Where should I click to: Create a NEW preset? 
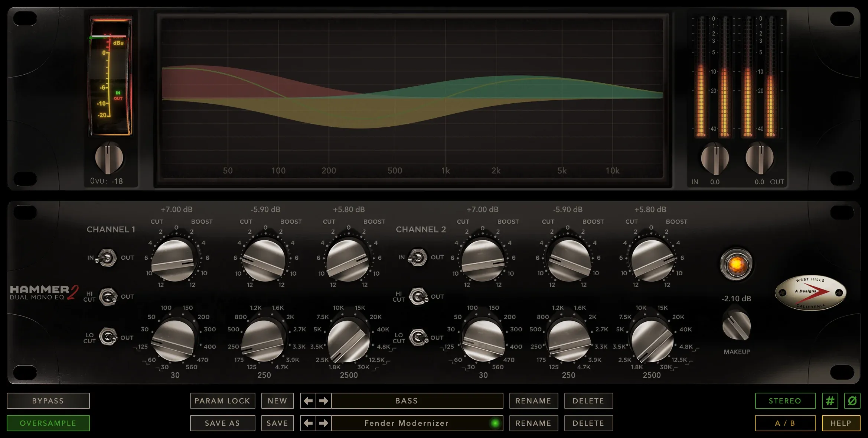click(277, 401)
